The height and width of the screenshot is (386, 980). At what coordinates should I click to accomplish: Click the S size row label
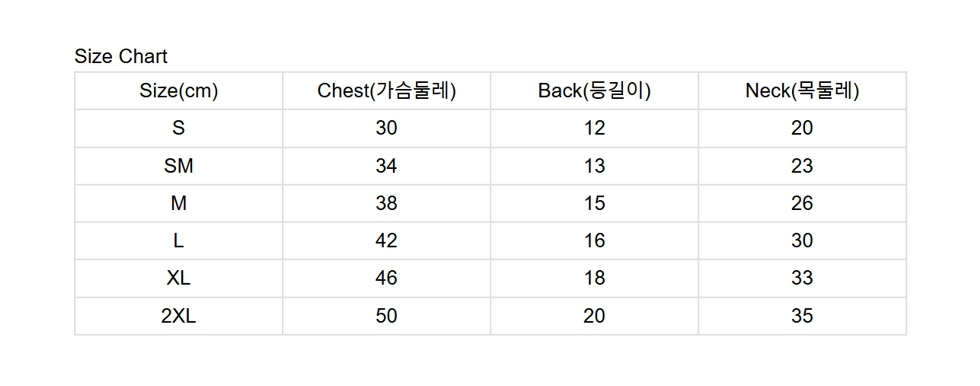(178, 128)
